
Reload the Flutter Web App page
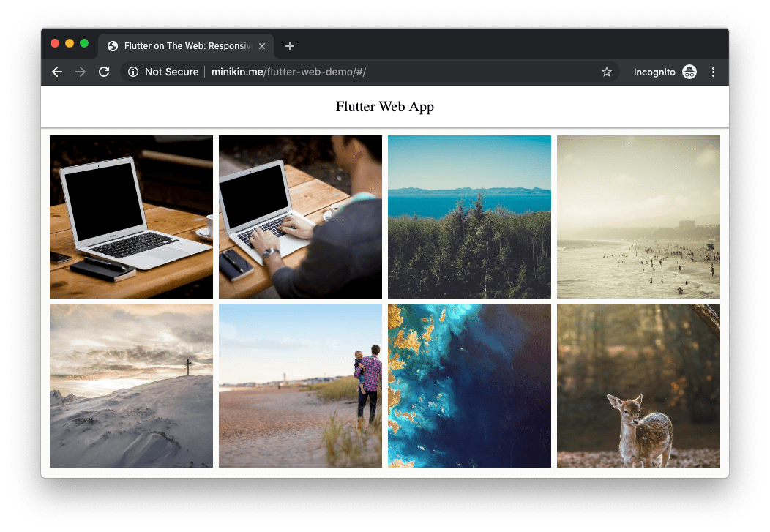[x=103, y=72]
